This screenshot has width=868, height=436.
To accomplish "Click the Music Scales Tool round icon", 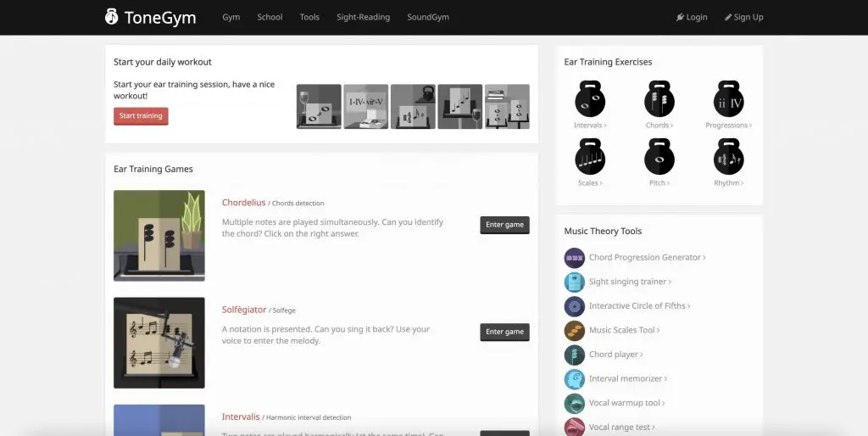I will tap(575, 331).
